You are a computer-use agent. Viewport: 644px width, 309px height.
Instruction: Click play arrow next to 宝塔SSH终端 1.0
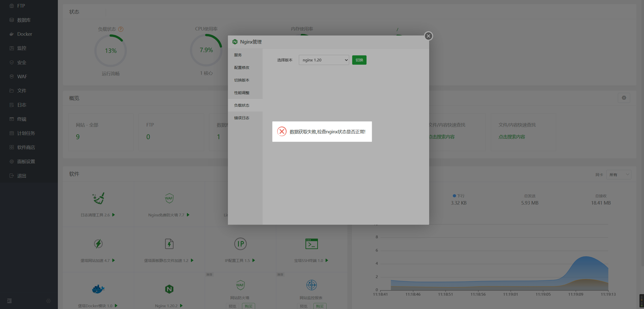pyautogui.click(x=327, y=260)
